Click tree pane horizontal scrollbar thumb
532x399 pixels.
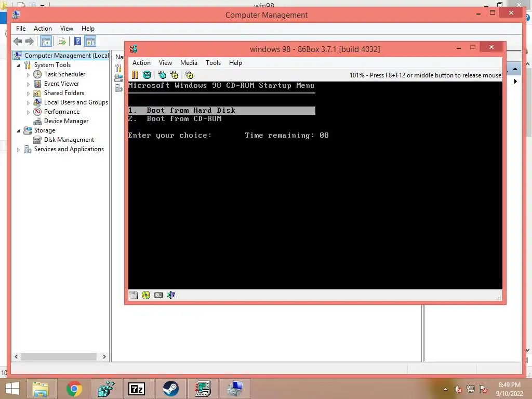click(x=58, y=356)
